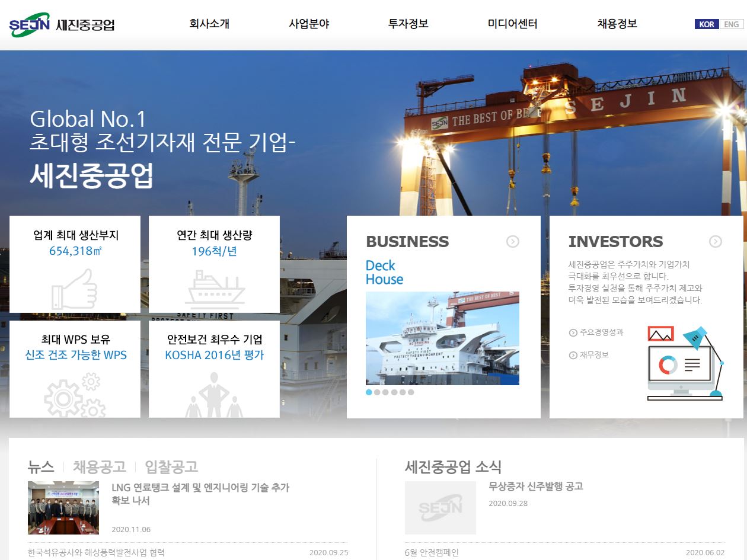
Task: Click the Deck House slide title
Action: (384, 273)
